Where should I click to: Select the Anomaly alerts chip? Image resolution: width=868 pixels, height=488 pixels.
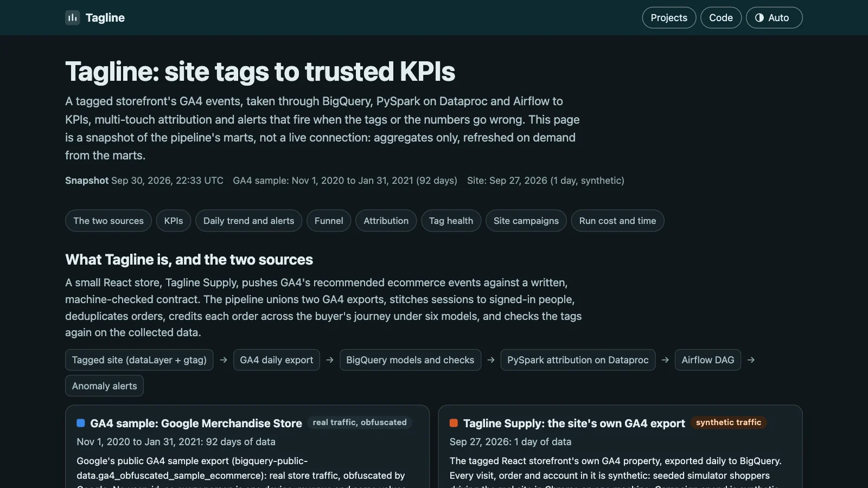104,386
